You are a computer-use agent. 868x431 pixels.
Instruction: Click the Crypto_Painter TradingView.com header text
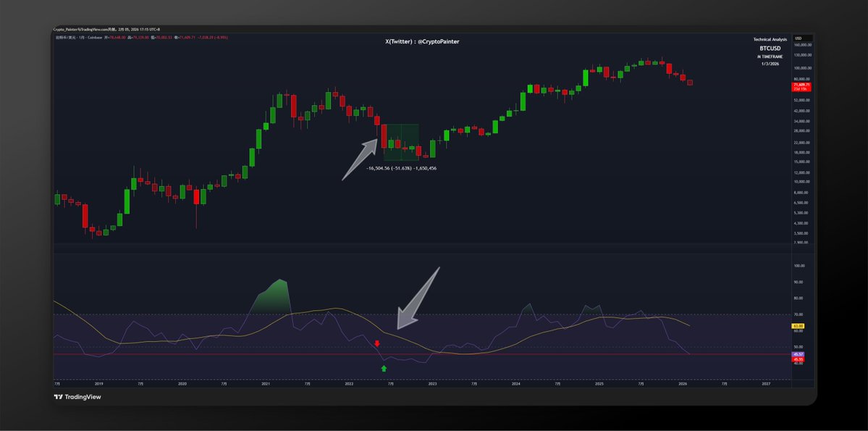(106, 29)
